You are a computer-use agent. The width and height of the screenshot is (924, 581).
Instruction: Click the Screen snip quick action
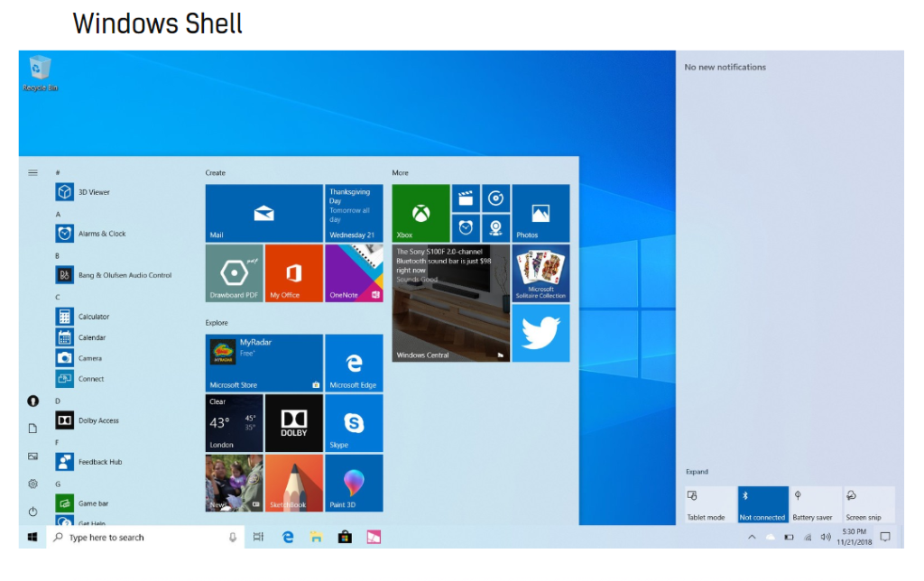coord(868,504)
